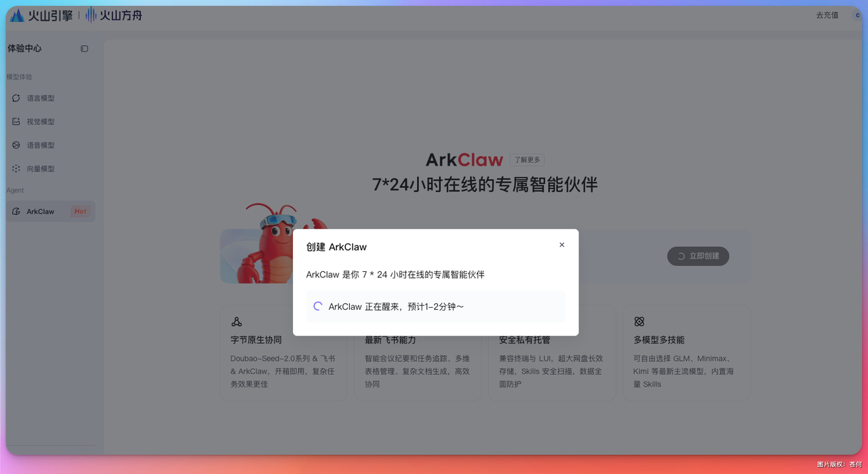This screenshot has width=868, height=474.
Task: Open 向量模型 in the sidebar
Action: pyautogui.click(x=51, y=169)
